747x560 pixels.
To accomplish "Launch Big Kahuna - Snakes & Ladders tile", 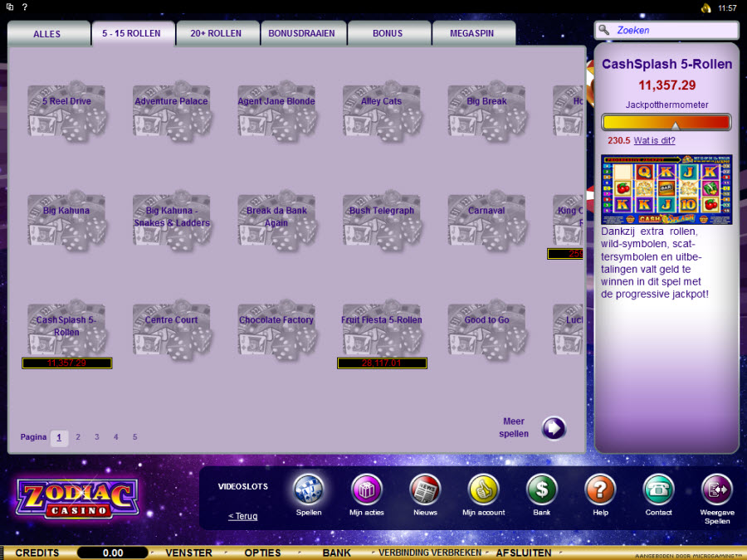I will (x=172, y=221).
